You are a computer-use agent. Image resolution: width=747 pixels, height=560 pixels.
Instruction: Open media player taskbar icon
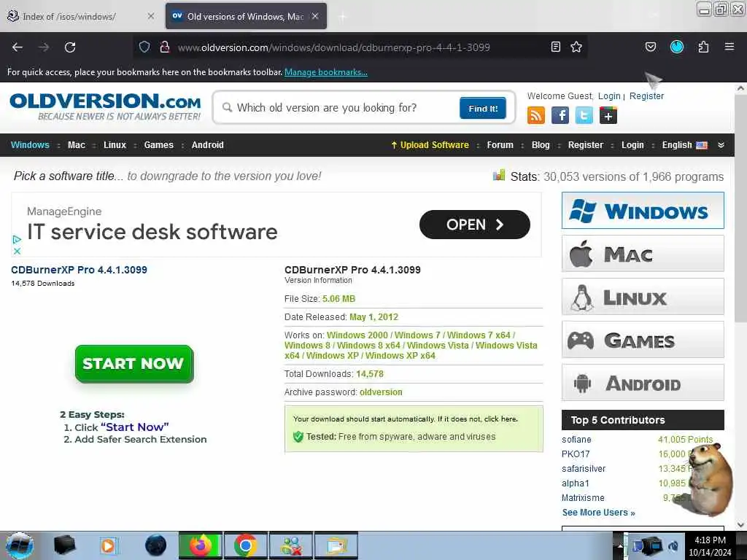point(109,545)
